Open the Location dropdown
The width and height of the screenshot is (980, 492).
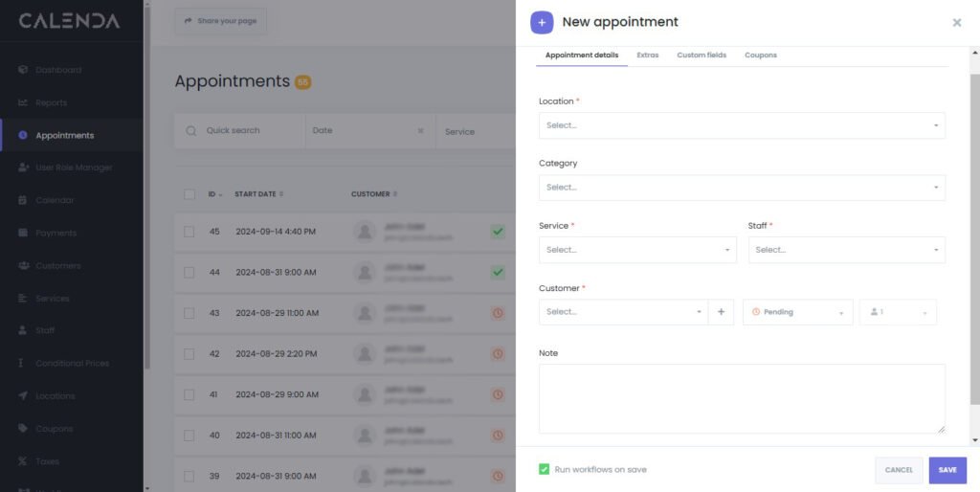pyautogui.click(x=742, y=125)
